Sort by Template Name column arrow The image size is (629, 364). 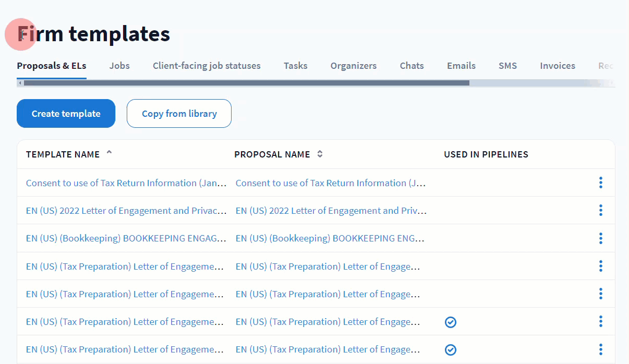[x=109, y=153]
